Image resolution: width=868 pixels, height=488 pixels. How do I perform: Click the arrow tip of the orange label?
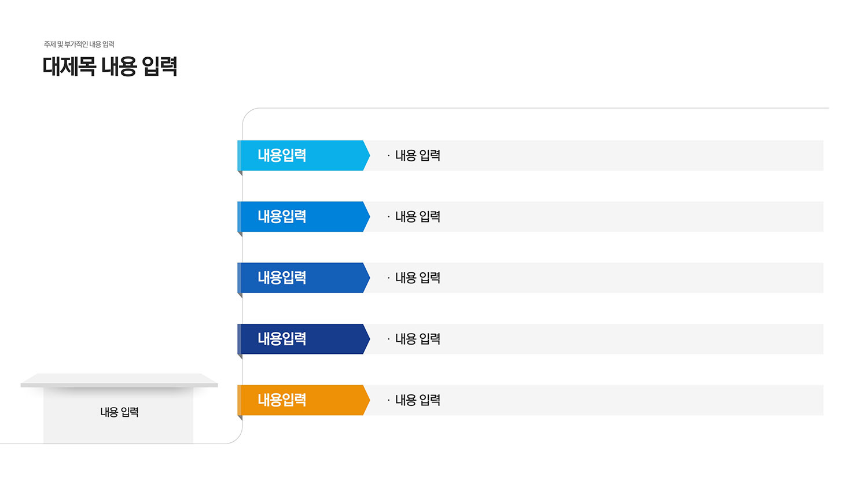click(367, 400)
